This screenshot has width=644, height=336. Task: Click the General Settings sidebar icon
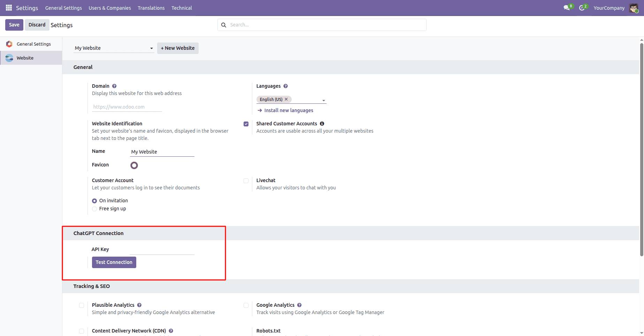tap(9, 44)
